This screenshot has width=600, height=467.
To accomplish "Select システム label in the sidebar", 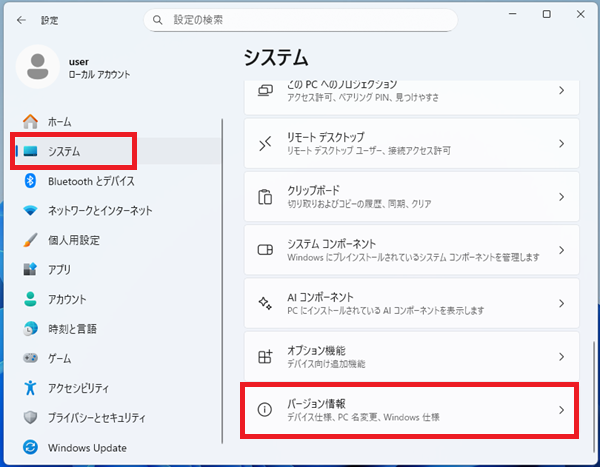I will (64, 152).
